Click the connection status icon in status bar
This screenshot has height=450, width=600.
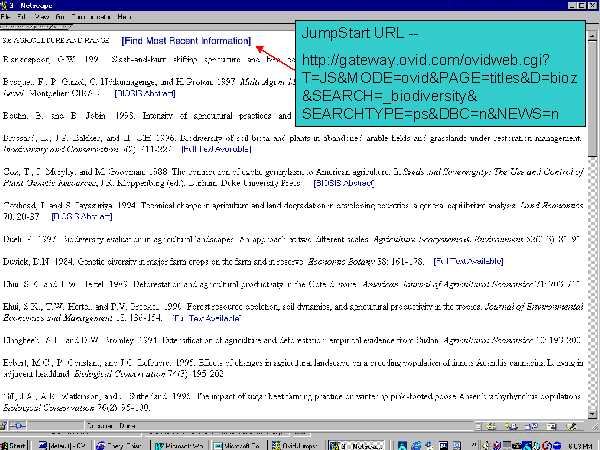tap(18, 426)
